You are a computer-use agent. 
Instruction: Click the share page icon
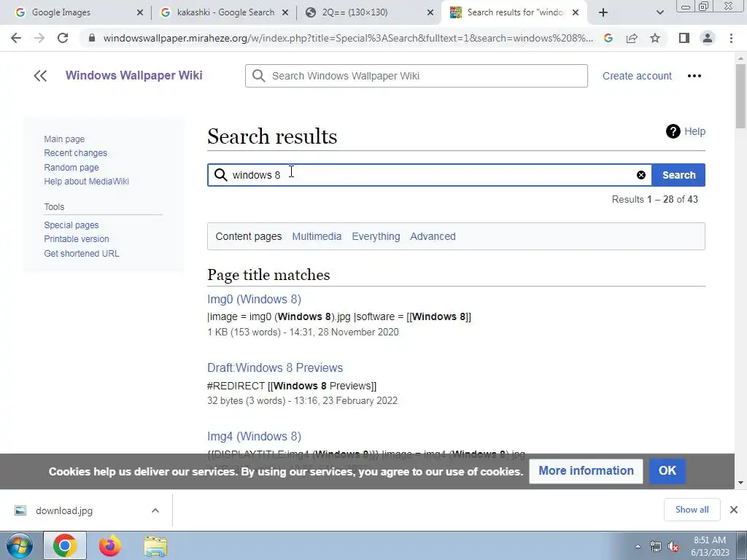click(632, 38)
